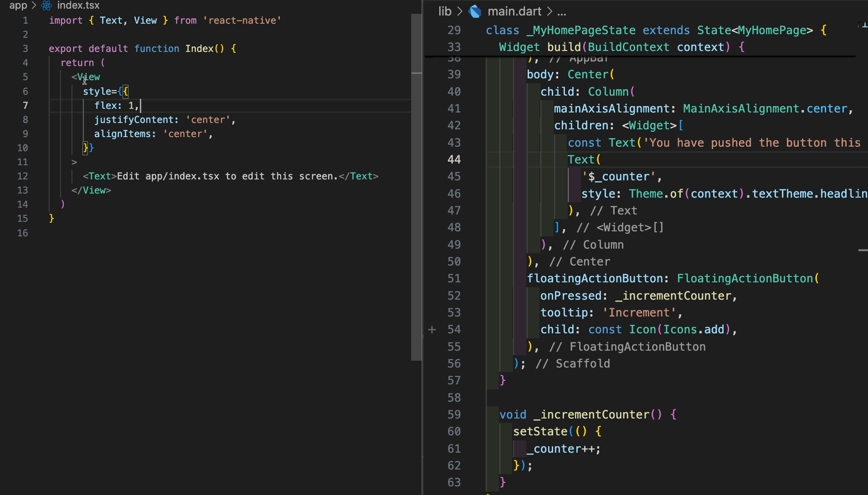The height and width of the screenshot is (495, 868).
Task: Open the 'lib' folder breadcrumb
Action: (445, 11)
